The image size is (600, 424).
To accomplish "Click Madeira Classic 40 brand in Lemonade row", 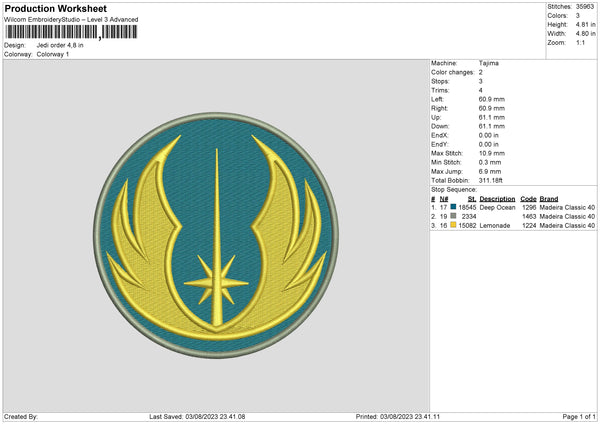I will tap(567, 226).
